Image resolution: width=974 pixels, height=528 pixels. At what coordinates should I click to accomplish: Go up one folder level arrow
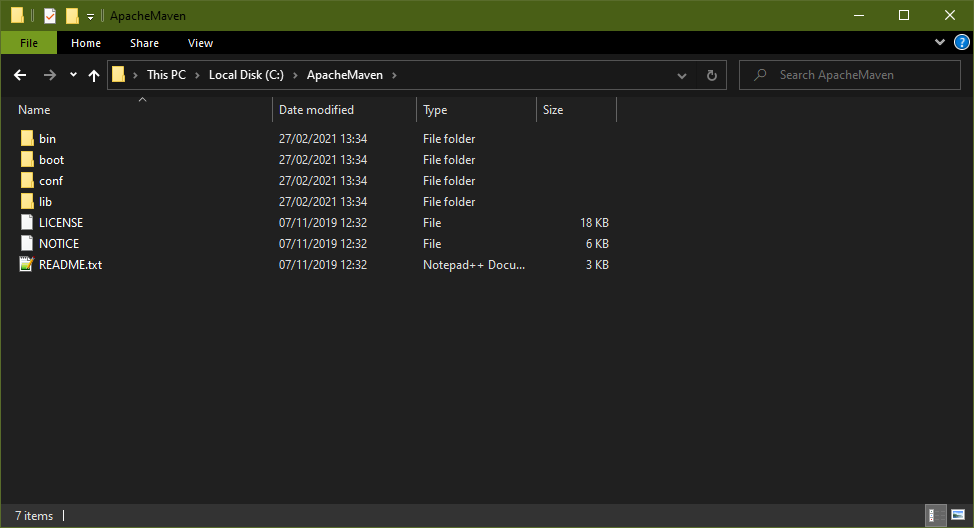click(94, 75)
